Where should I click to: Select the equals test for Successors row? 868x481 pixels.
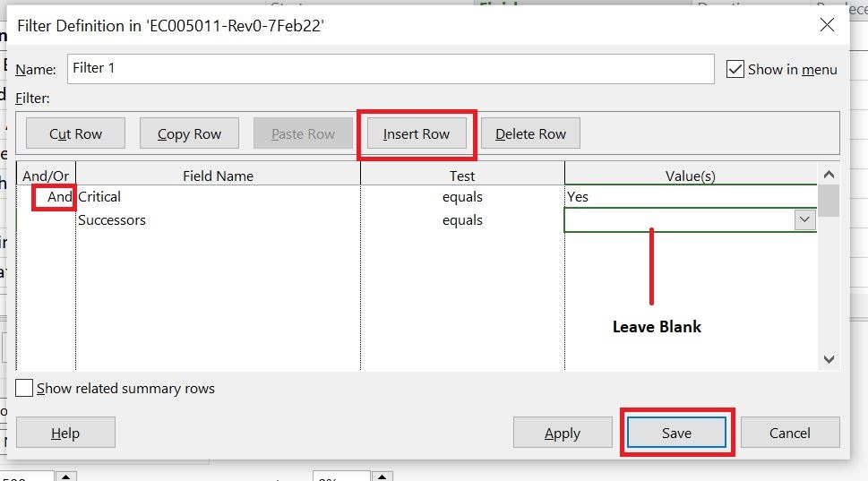click(x=462, y=219)
